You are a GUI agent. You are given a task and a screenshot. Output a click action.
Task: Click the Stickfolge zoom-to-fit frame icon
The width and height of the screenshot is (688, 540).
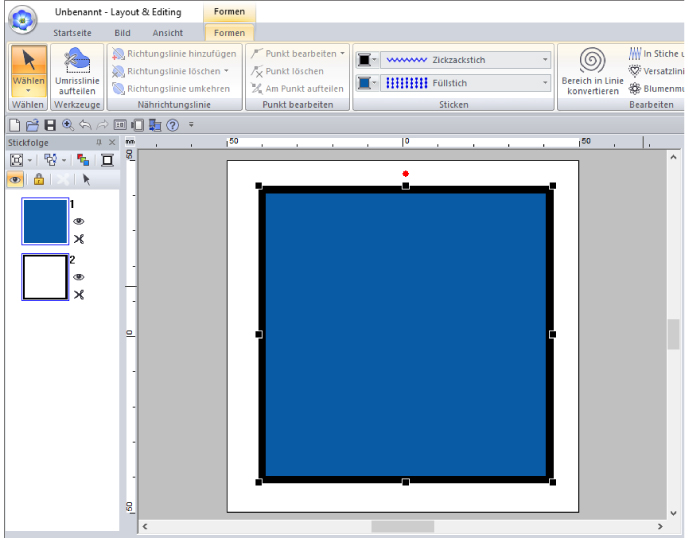[x=17, y=160]
